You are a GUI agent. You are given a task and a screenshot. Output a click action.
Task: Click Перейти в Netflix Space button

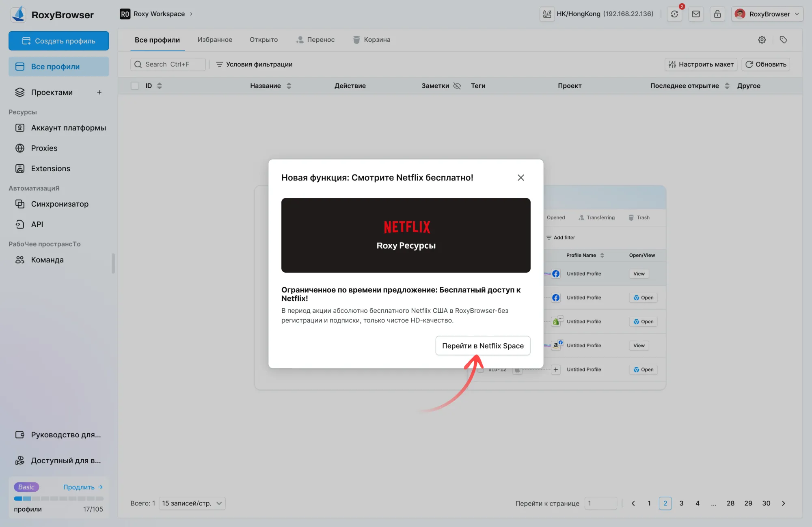pos(483,346)
